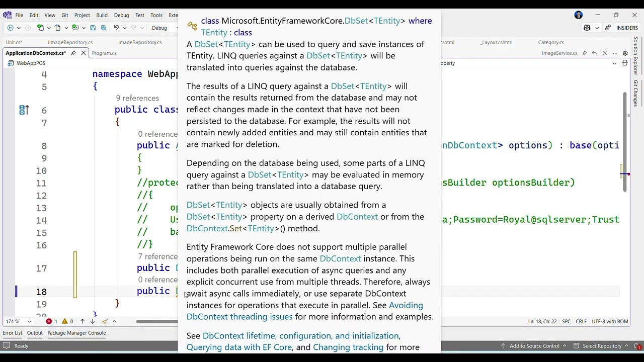Click the split editor window icon
Screen dimensions: 644x362
[x=625, y=63]
